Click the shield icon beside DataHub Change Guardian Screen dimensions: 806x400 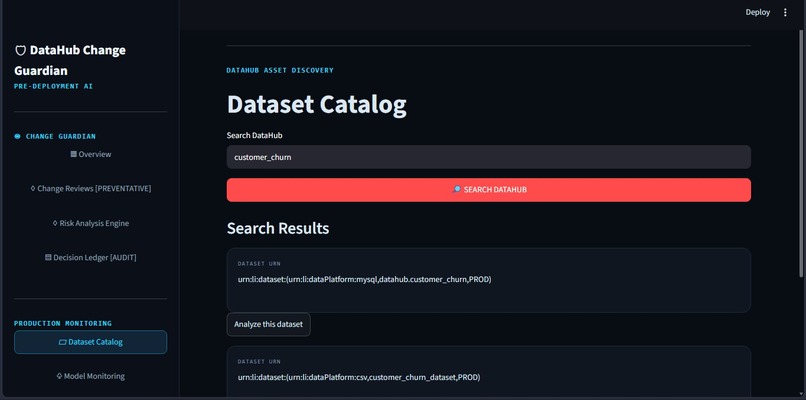21,50
